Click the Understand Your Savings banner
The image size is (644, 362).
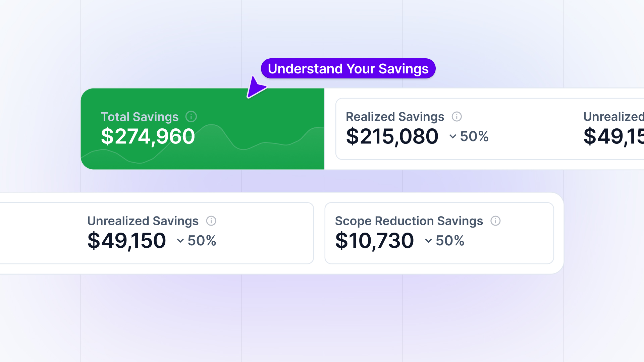[x=348, y=68]
